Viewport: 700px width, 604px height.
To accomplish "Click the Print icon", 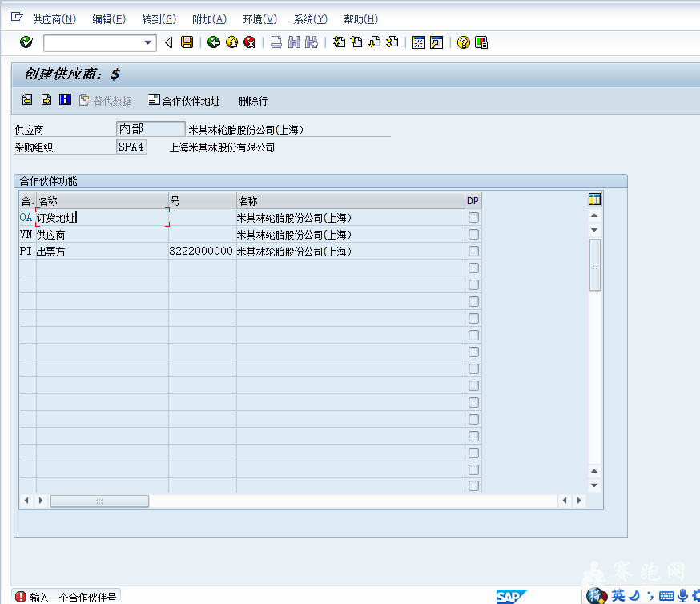I will tap(276, 42).
